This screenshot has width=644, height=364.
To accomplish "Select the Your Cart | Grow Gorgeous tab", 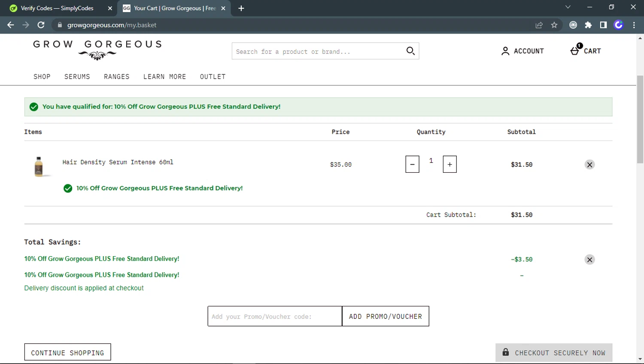I will 175,8.
